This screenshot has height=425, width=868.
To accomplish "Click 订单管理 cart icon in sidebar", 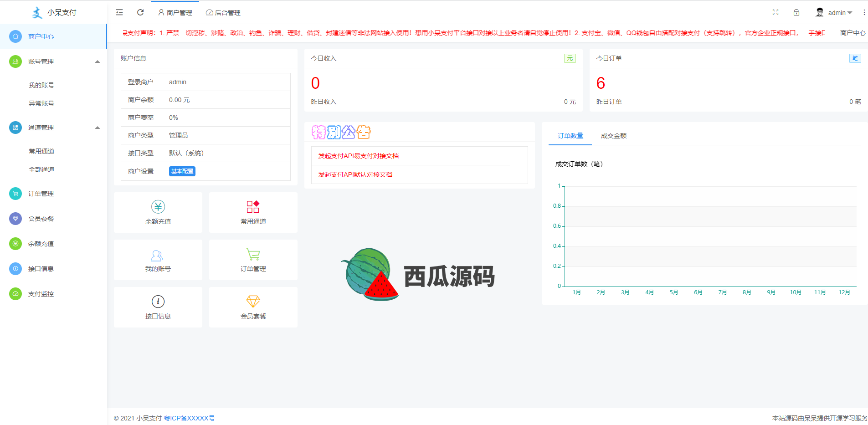I will point(15,194).
